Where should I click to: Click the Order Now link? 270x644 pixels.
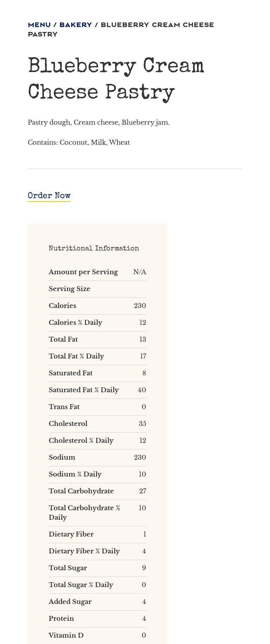(x=49, y=196)
